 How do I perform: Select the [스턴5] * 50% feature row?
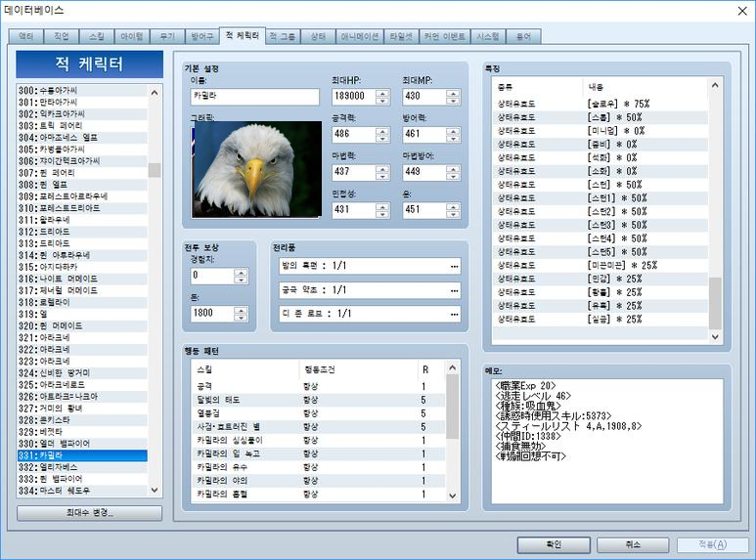[600, 252]
